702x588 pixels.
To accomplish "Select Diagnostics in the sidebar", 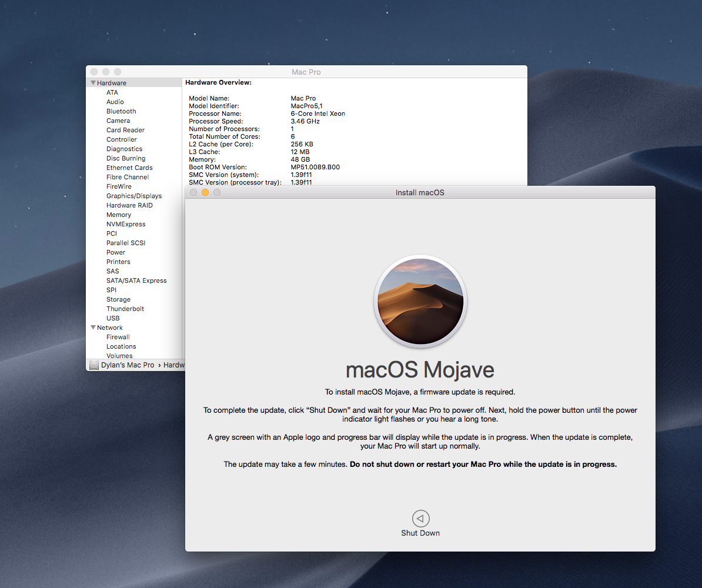I will pyautogui.click(x=125, y=149).
